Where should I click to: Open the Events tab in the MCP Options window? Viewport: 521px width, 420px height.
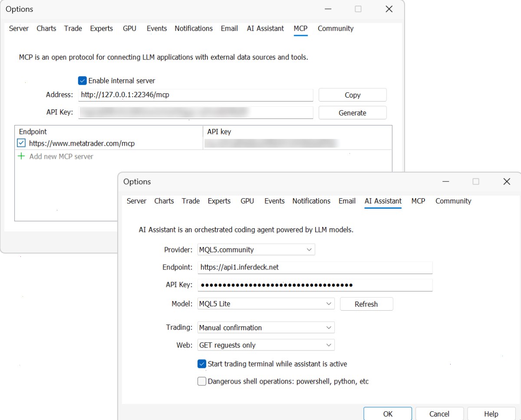157,28
